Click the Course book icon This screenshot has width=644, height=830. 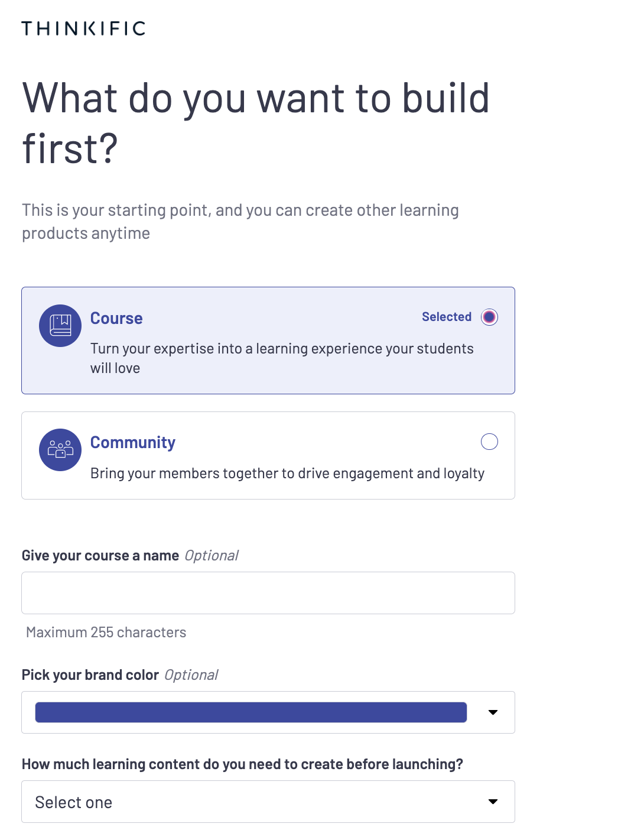tap(60, 326)
